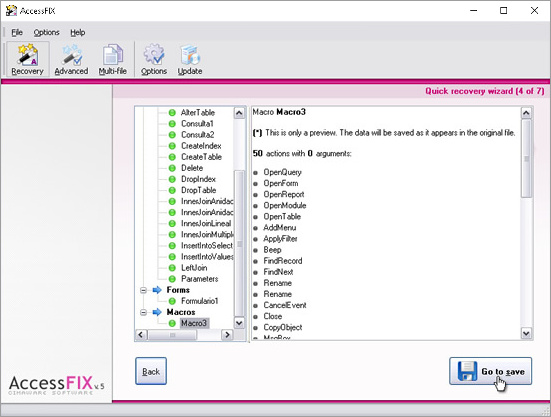
Task: Click the AccessFIX title bar app icon
Action: (11, 11)
